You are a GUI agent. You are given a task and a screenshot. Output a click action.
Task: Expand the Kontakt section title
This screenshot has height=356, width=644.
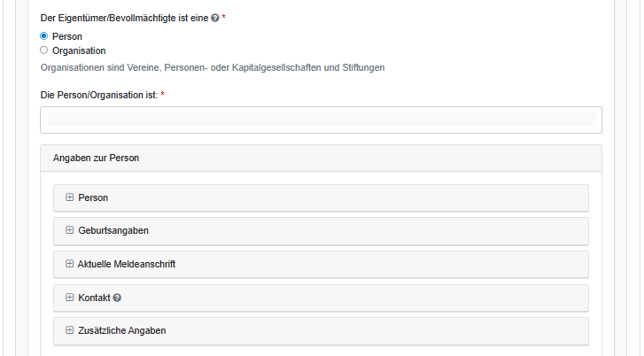point(93,298)
